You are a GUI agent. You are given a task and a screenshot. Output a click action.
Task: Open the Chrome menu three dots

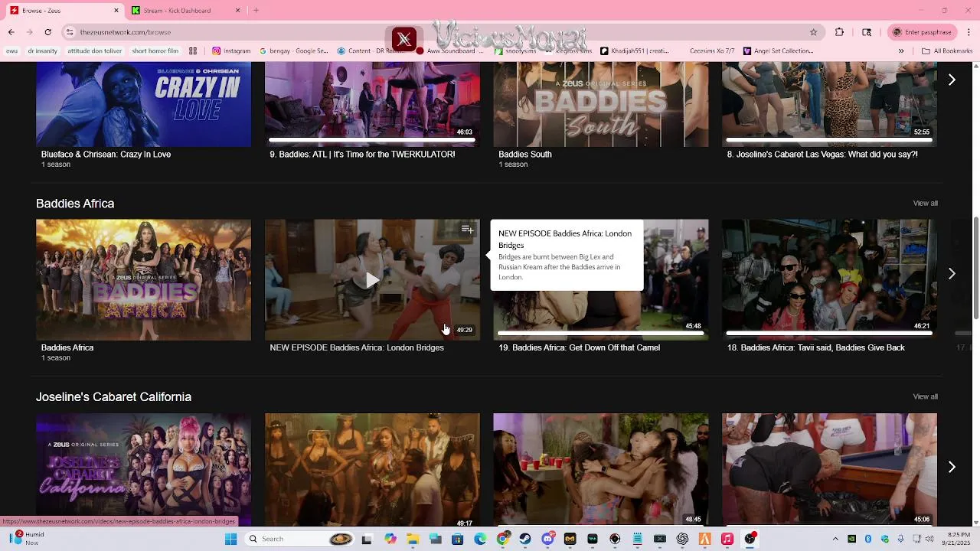coord(969,32)
